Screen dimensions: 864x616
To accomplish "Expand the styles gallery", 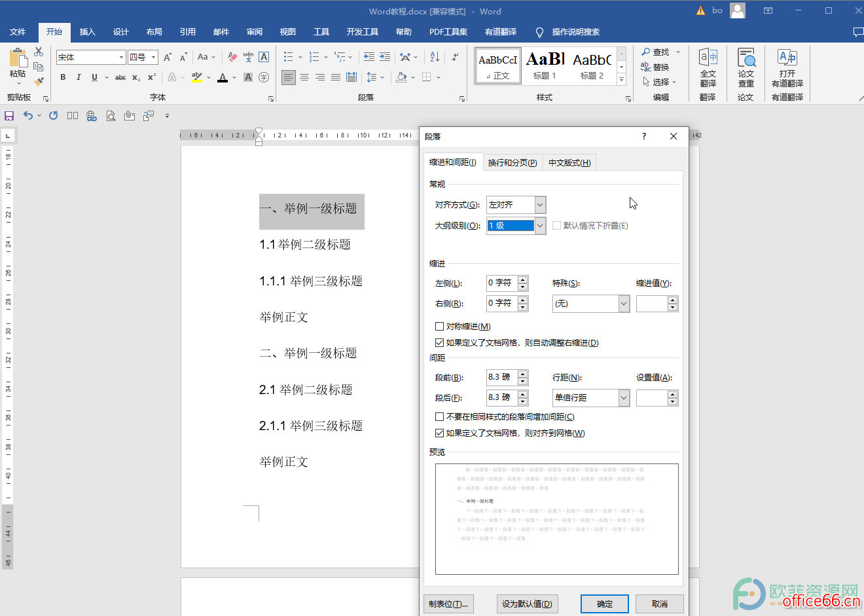I will (621, 80).
